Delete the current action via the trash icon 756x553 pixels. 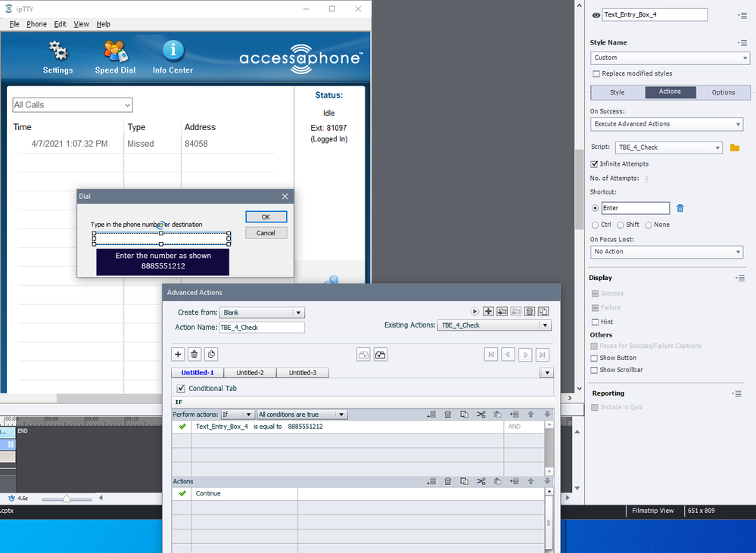[x=529, y=311]
